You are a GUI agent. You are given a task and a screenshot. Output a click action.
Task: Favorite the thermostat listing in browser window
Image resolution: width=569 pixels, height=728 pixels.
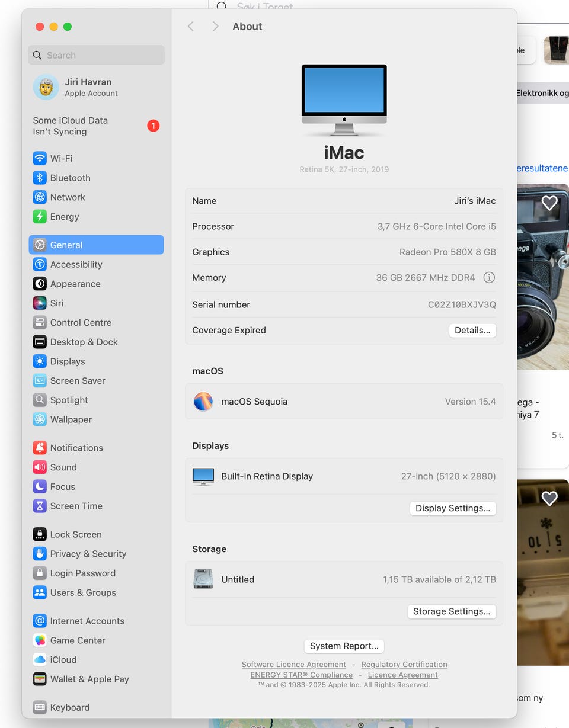[x=549, y=498]
